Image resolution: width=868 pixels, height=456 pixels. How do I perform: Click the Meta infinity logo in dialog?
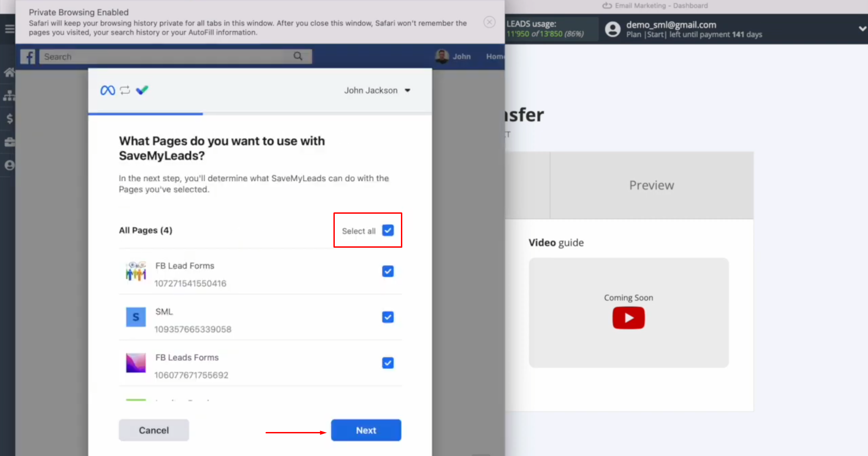pyautogui.click(x=107, y=91)
